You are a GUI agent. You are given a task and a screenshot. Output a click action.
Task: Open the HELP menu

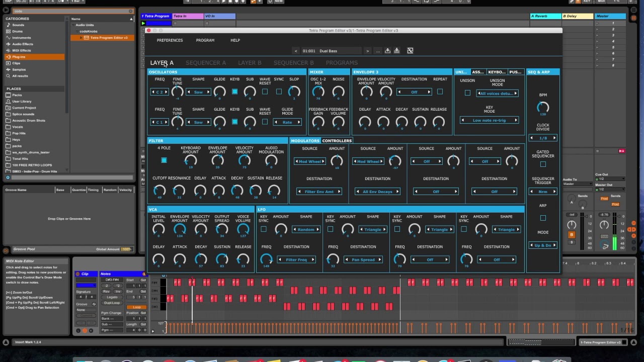(235, 40)
